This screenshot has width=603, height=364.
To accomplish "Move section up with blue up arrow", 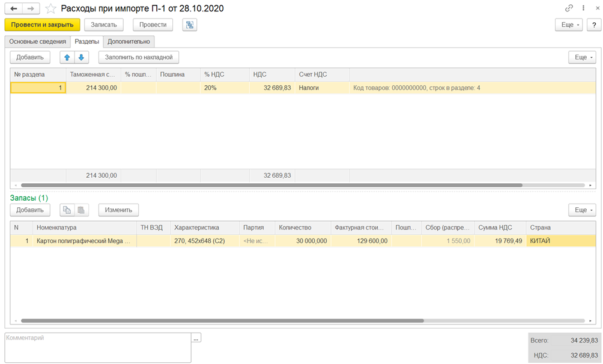I will [x=67, y=58].
